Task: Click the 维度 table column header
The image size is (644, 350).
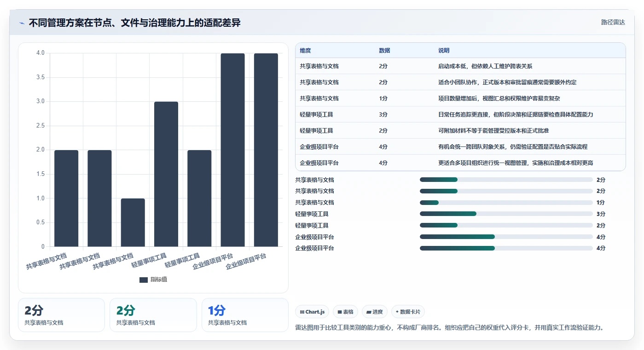Action: 305,51
